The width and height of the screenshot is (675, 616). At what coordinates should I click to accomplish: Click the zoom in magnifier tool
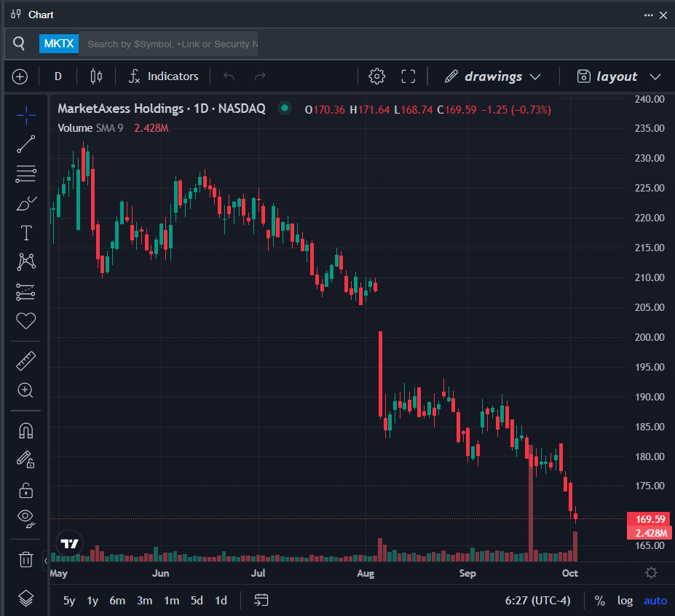click(x=26, y=390)
